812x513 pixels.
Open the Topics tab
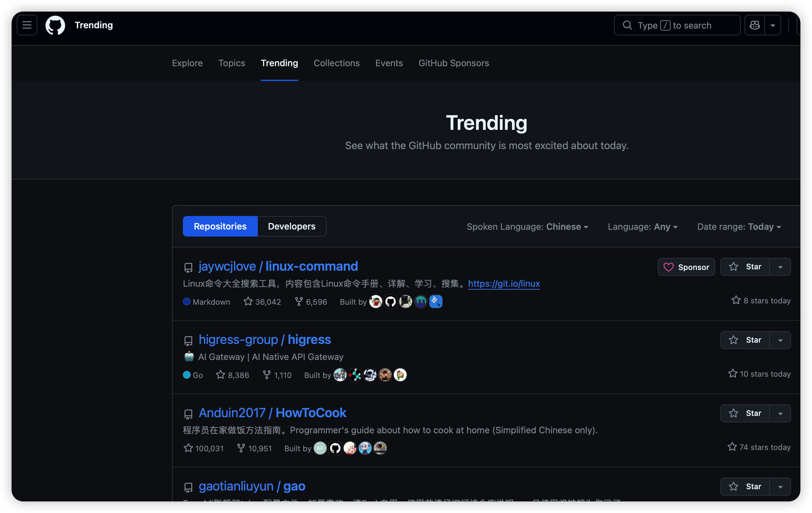tap(232, 63)
